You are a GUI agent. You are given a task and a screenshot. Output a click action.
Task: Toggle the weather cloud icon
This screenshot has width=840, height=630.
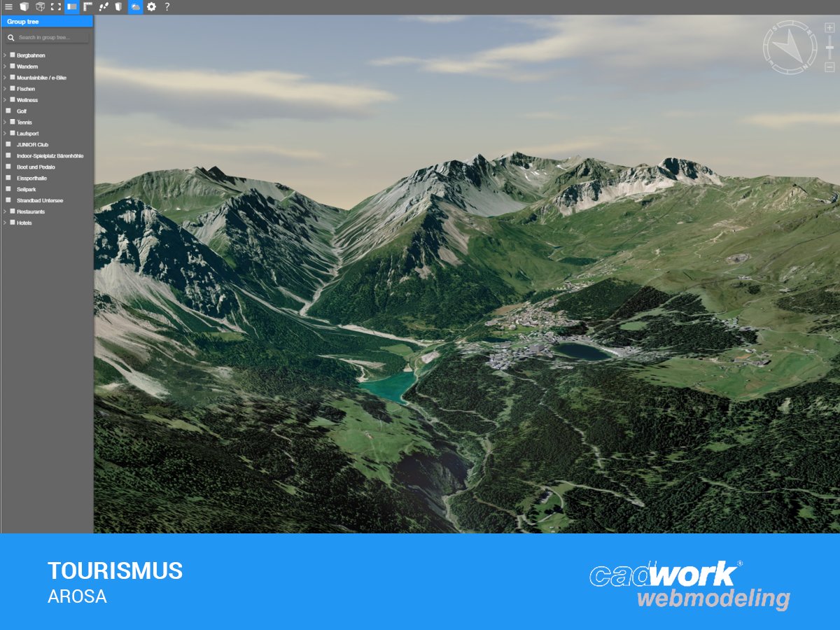pyautogui.click(x=134, y=7)
